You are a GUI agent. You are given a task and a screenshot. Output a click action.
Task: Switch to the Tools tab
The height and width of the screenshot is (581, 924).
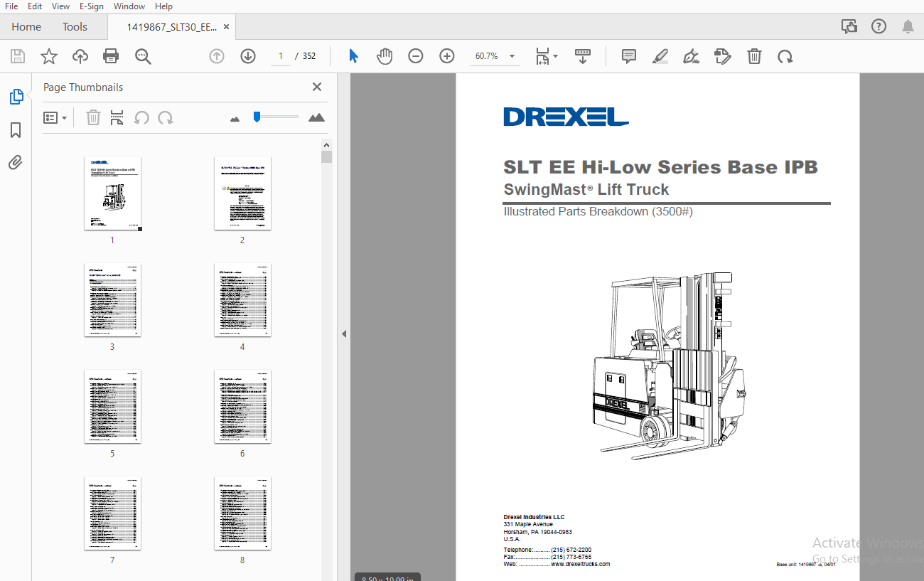click(x=75, y=27)
